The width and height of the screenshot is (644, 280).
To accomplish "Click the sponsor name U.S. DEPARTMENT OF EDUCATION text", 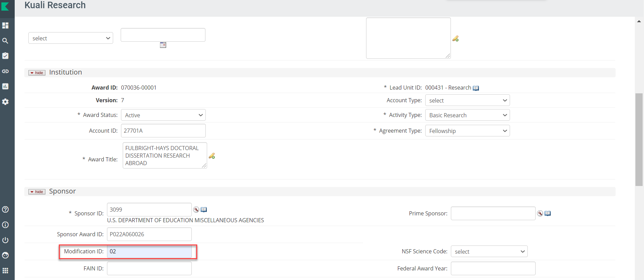I will pos(186,220).
